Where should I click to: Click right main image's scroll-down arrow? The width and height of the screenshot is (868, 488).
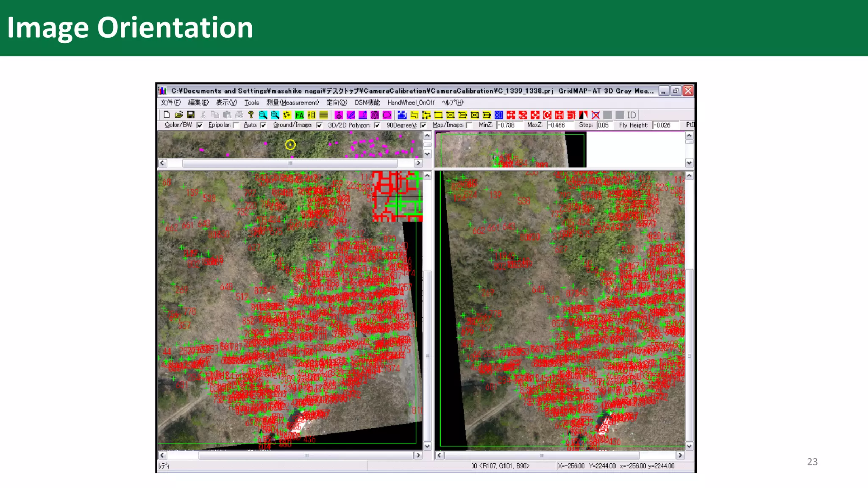point(689,446)
